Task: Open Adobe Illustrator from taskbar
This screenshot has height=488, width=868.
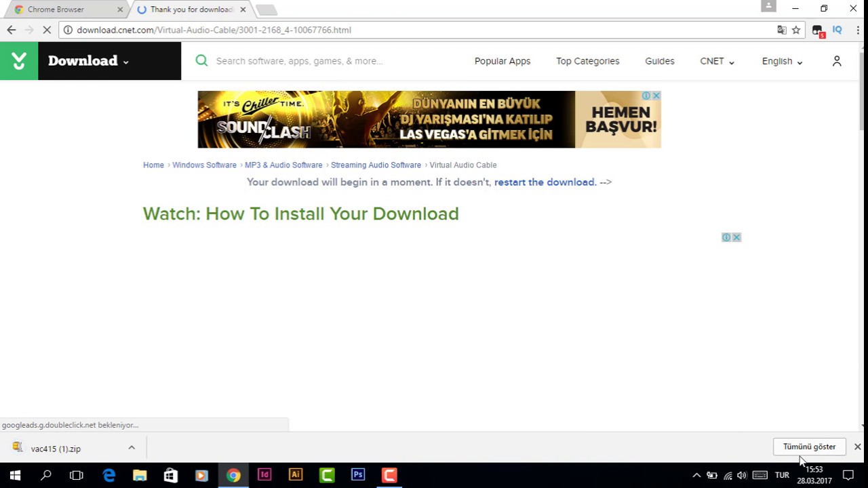Action: click(296, 475)
